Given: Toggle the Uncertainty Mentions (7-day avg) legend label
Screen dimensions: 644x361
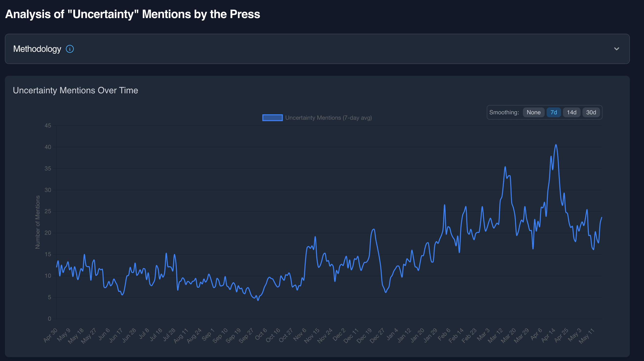Looking at the screenshot, I should 328,117.
